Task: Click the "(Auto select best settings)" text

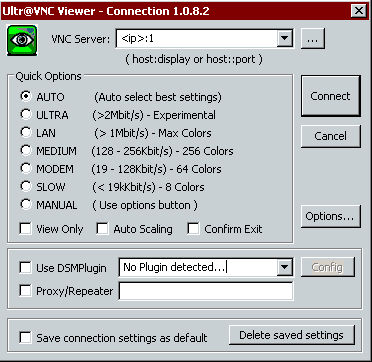Action: (x=158, y=97)
